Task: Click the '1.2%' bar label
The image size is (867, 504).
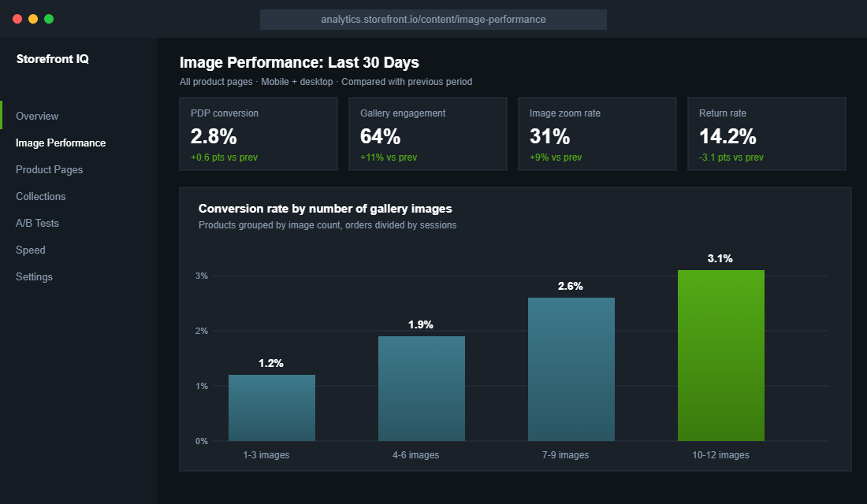Action: click(x=270, y=364)
